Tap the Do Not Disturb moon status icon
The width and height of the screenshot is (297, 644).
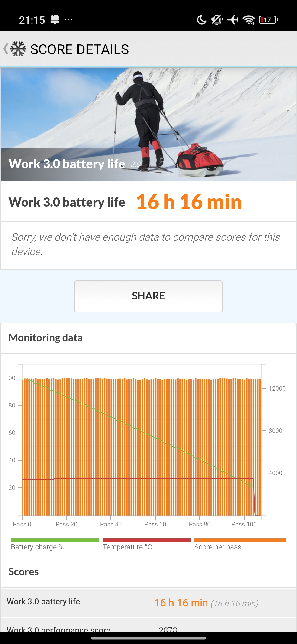[201, 20]
